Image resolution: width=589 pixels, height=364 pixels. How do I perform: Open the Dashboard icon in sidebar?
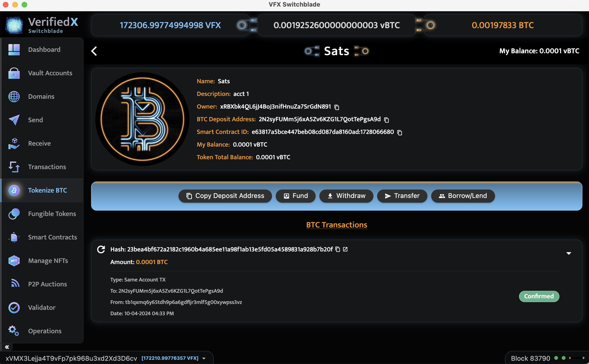[x=14, y=49]
